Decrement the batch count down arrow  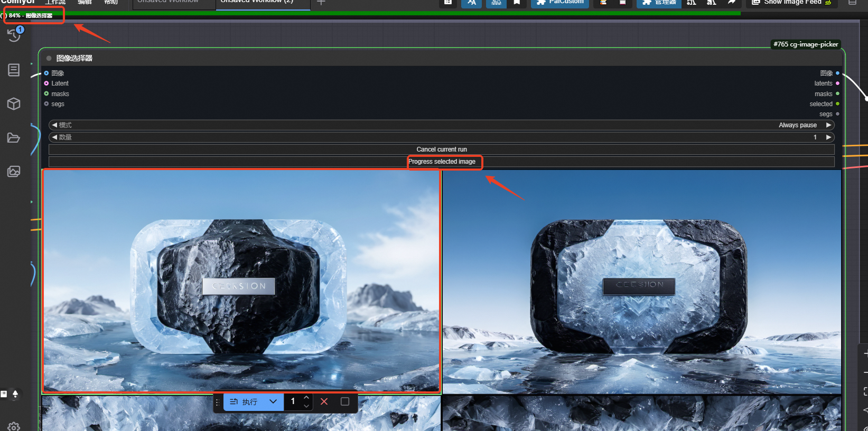[306, 406]
